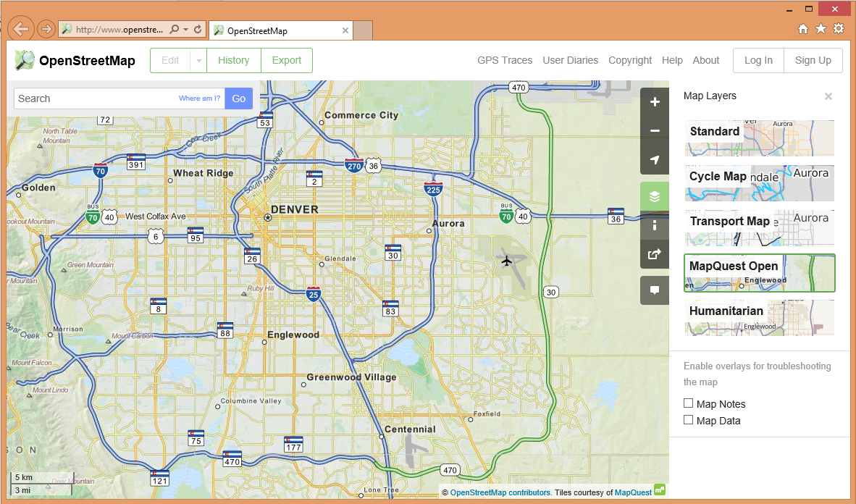856x504 pixels.
Task: Open the Copyright page
Action: (630, 61)
